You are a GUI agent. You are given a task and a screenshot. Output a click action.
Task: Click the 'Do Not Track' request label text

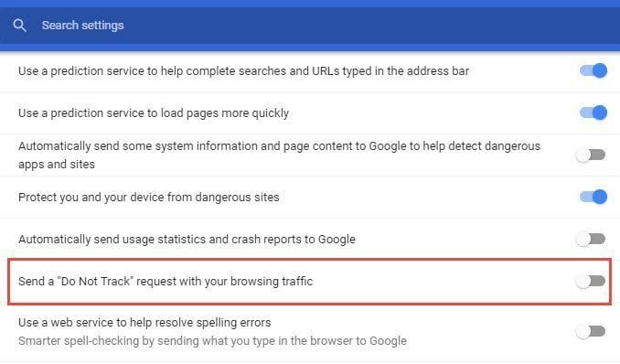(x=166, y=282)
